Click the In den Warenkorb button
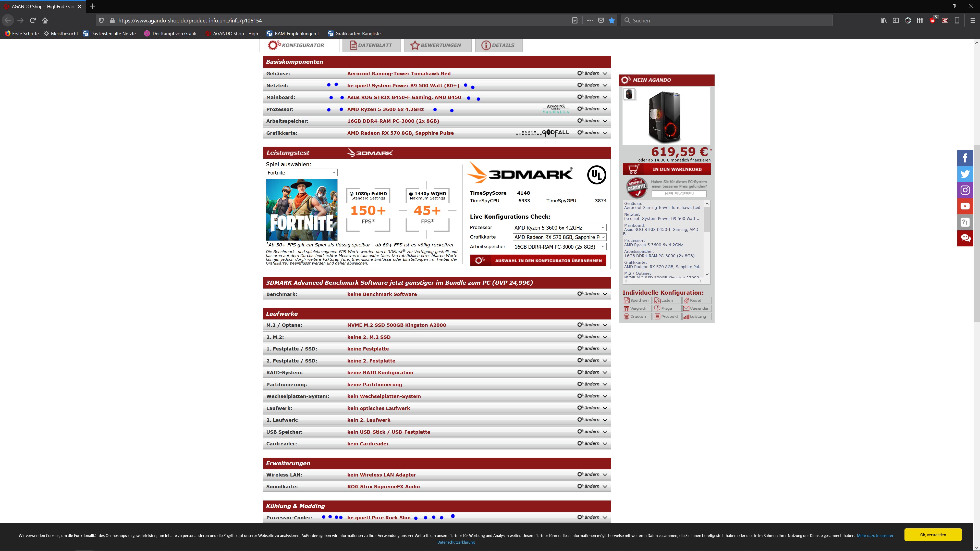This screenshot has width=980, height=551. (667, 169)
